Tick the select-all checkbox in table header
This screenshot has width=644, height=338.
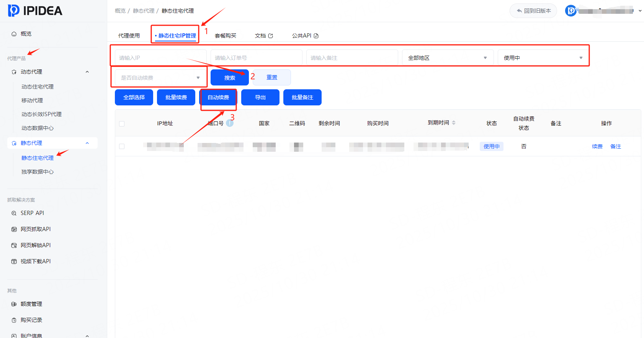click(x=122, y=123)
